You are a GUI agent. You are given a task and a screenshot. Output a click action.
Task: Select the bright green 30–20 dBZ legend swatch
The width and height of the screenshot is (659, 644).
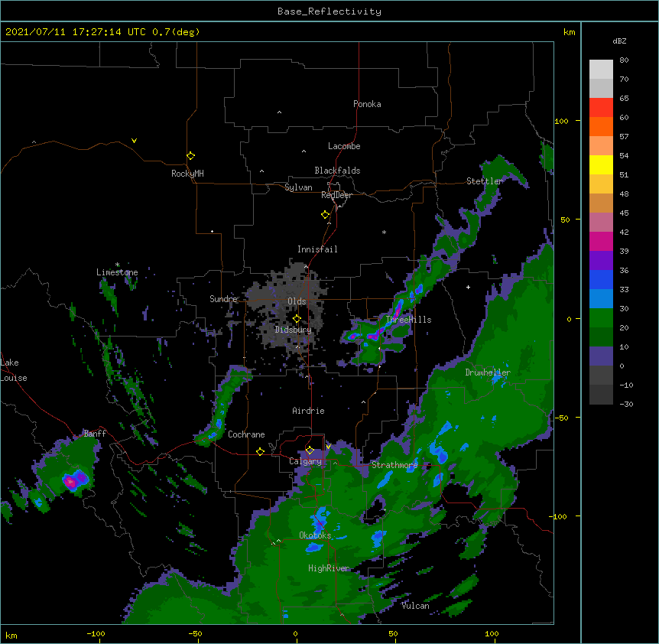click(601, 318)
